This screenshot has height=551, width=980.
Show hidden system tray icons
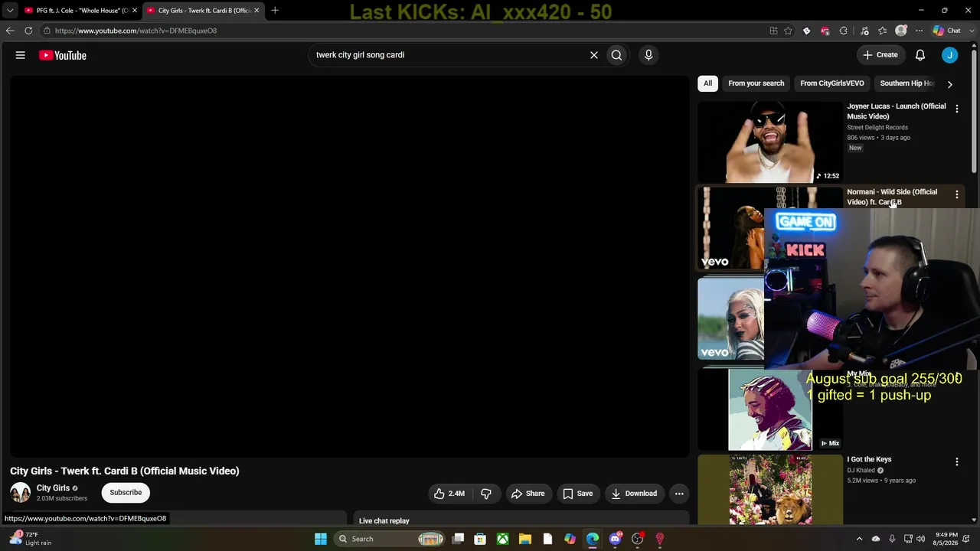click(x=859, y=539)
